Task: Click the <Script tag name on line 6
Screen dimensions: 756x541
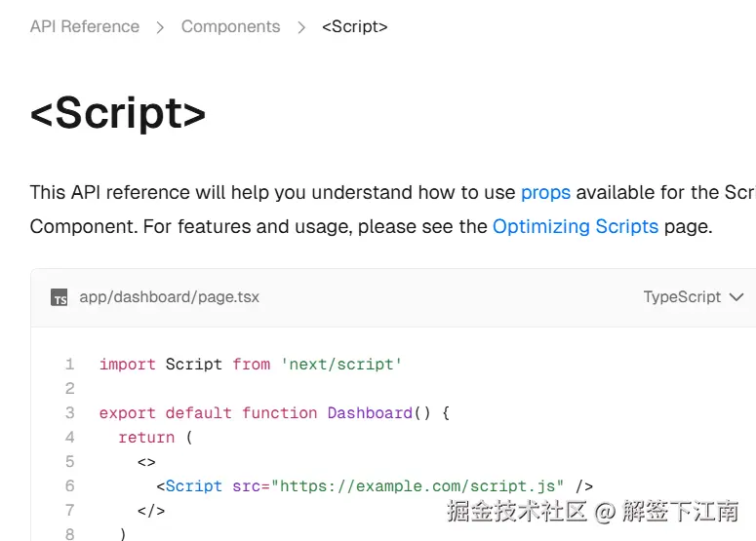Action: click(x=189, y=485)
